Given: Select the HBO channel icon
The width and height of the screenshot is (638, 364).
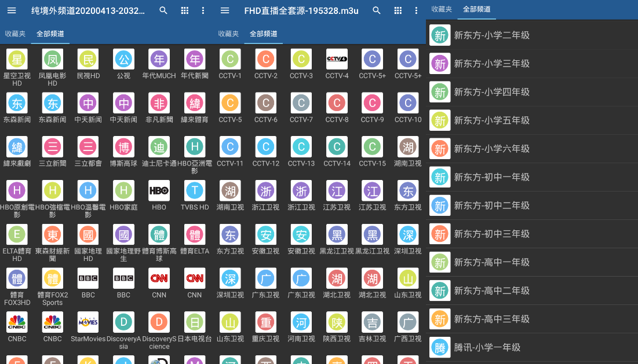Looking at the screenshot, I should click(x=159, y=191).
